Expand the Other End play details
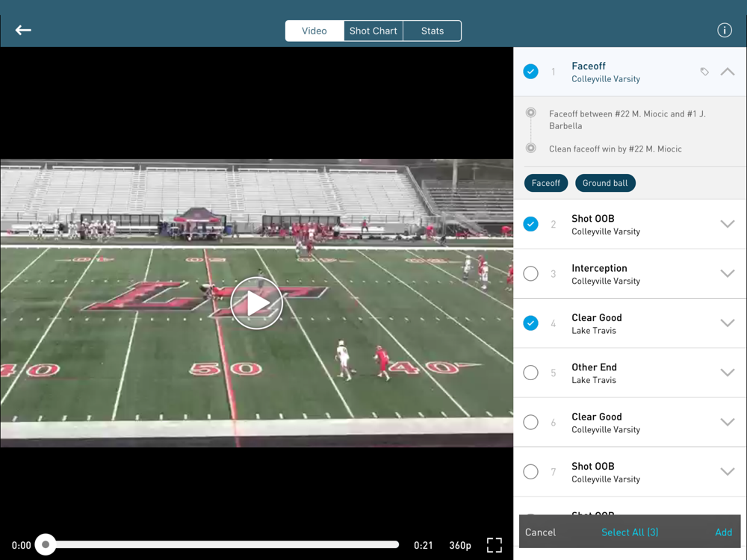This screenshot has width=747, height=560. [727, 373]
